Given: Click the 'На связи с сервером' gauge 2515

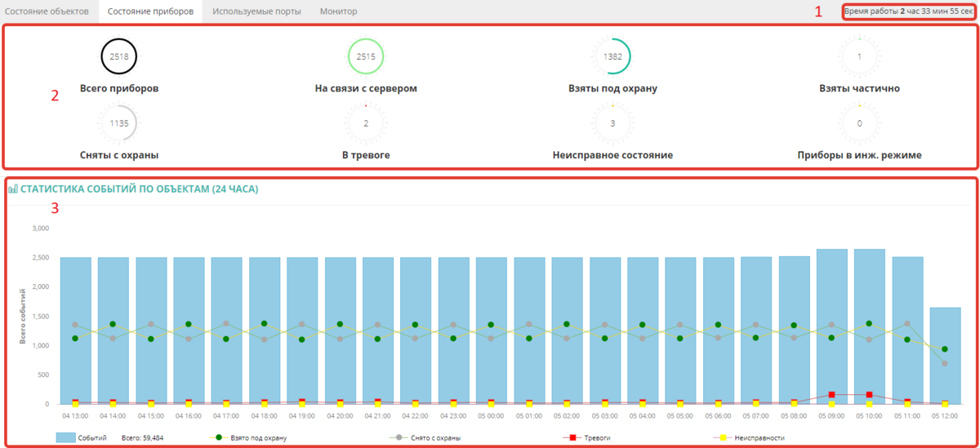Looking at the screenshot, I should (366, 56).
